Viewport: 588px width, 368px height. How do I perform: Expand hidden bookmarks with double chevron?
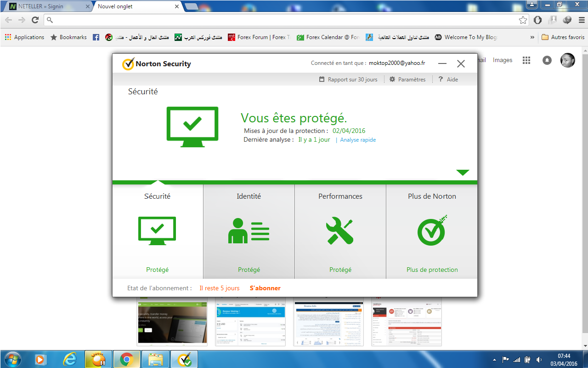(532, 37)
